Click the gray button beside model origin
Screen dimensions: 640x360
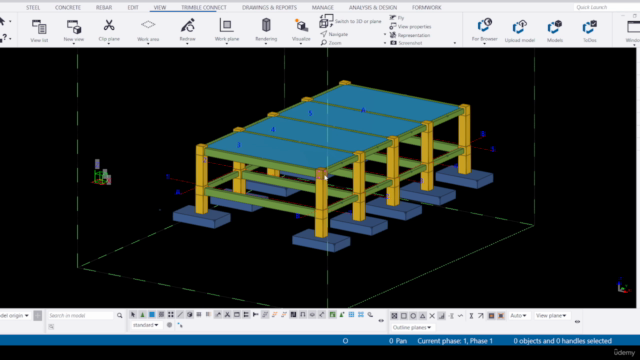pyautogui.click(x=38, y=316)
